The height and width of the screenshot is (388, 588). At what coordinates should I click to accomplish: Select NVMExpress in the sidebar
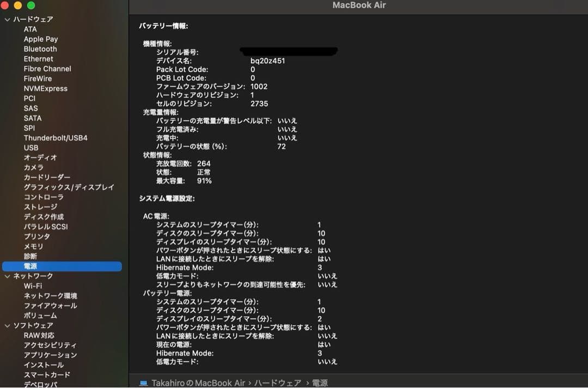(x=46, y=88)
